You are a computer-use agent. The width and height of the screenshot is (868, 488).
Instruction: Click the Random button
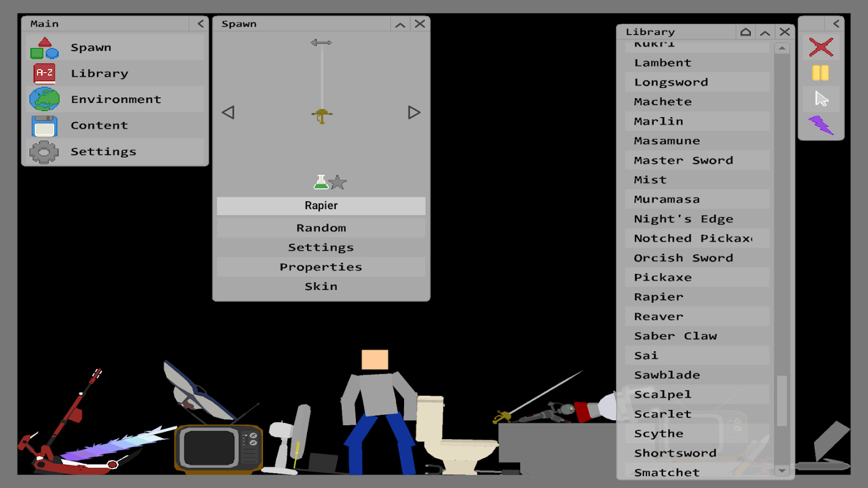tap(321, 228)
